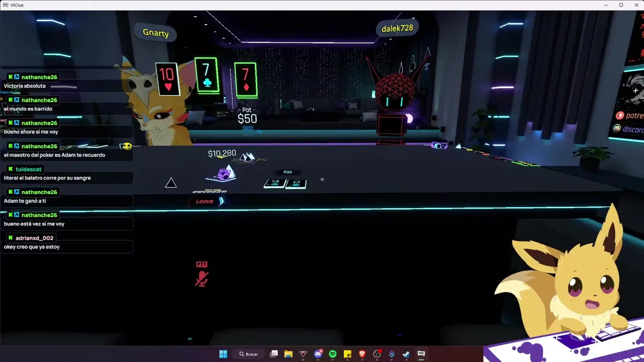The width and height of the screenshot is (644, 362).
Task: Click the yellow smiley item on table
Action: (x=127, y=146)
